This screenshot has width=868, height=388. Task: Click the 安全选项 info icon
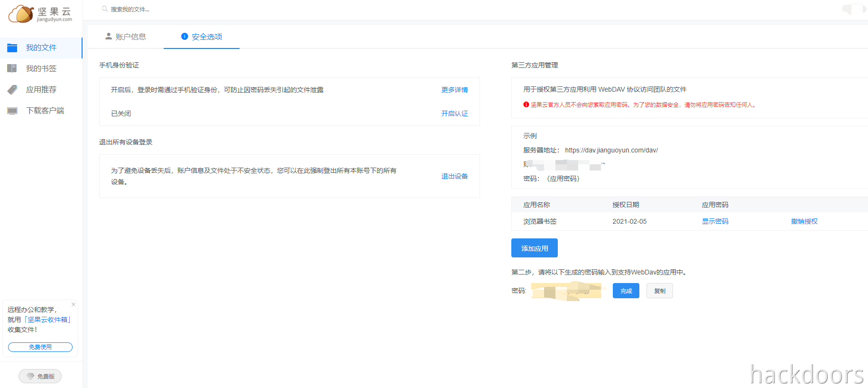point(185,36)
